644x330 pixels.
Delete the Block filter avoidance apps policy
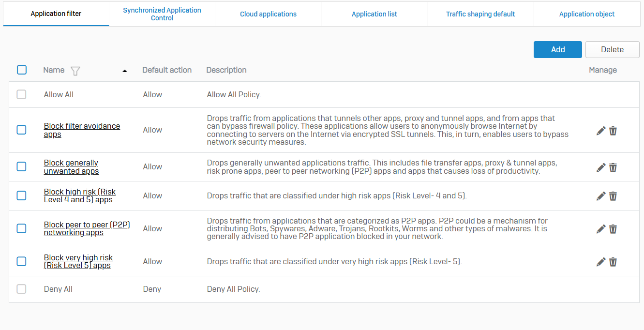coord(613,131)
